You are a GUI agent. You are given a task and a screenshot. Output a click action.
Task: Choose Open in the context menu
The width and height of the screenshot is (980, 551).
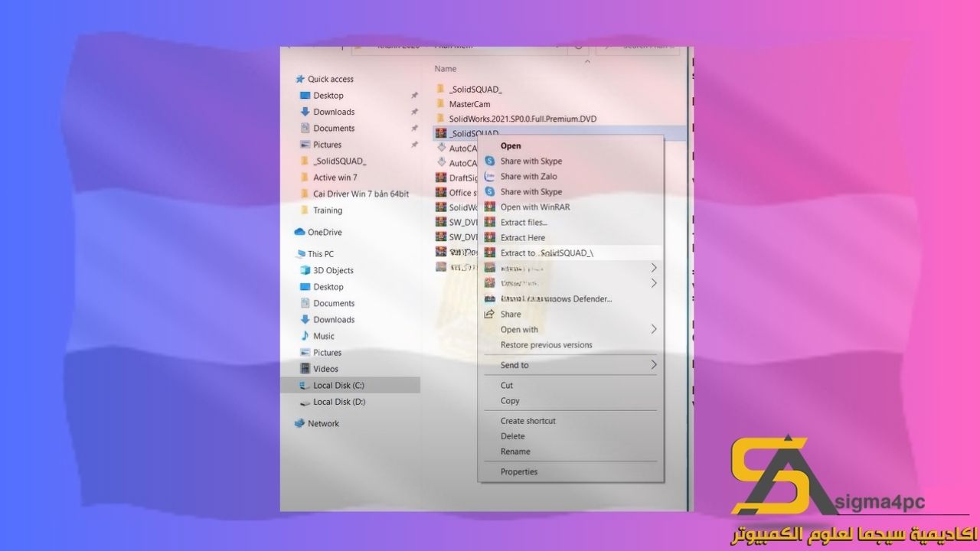pyautogui.click(x=511, y=146)
